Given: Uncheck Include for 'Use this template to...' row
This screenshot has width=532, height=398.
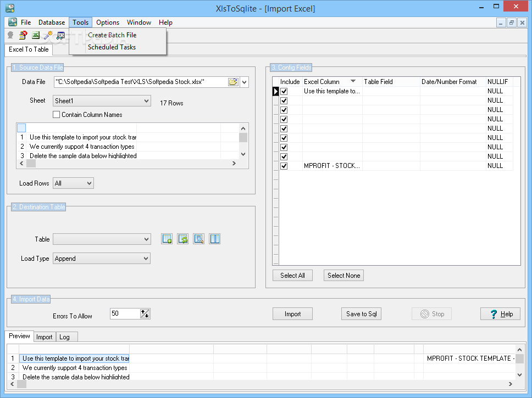Looking at the screenshot, I should pyautogui.click(x=284, y=91).
